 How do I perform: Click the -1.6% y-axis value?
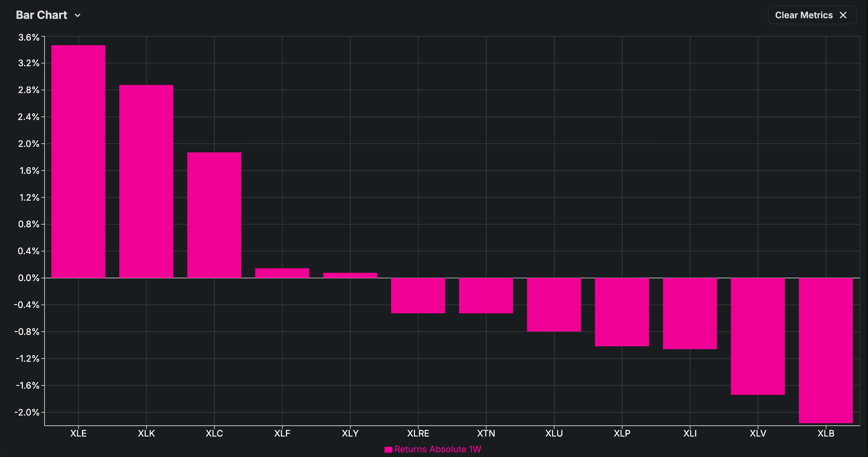[x=28, y=386]
